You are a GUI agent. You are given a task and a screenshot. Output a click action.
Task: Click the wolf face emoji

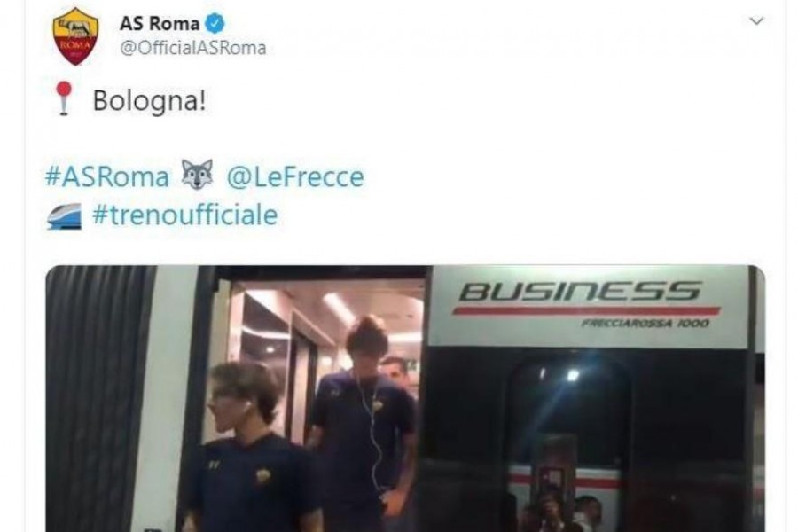pos(198,176)
